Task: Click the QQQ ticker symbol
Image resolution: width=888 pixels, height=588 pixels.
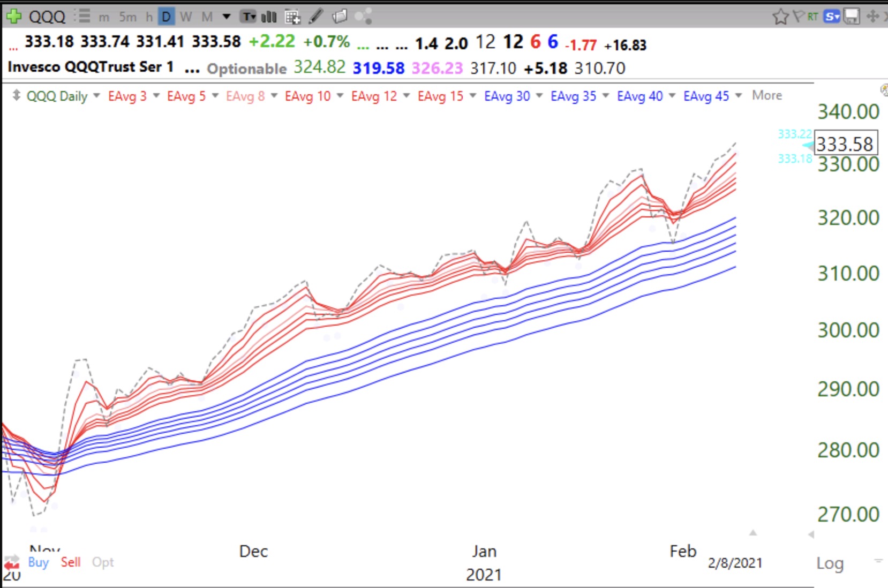Action: (x=47, y=17)
